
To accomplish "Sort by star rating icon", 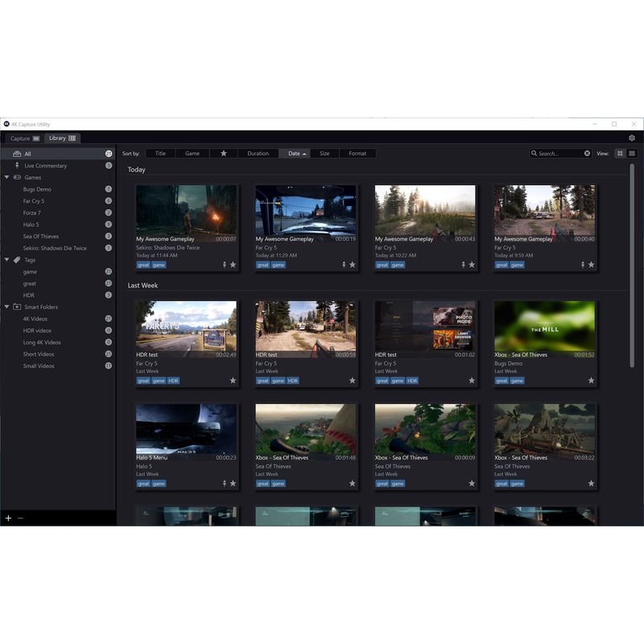I will click(x=224, y=153).
